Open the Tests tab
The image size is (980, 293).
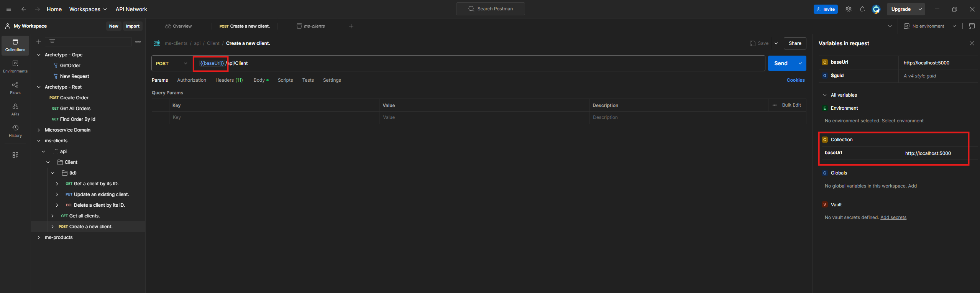pyautogui.click(x=308, y=80)
